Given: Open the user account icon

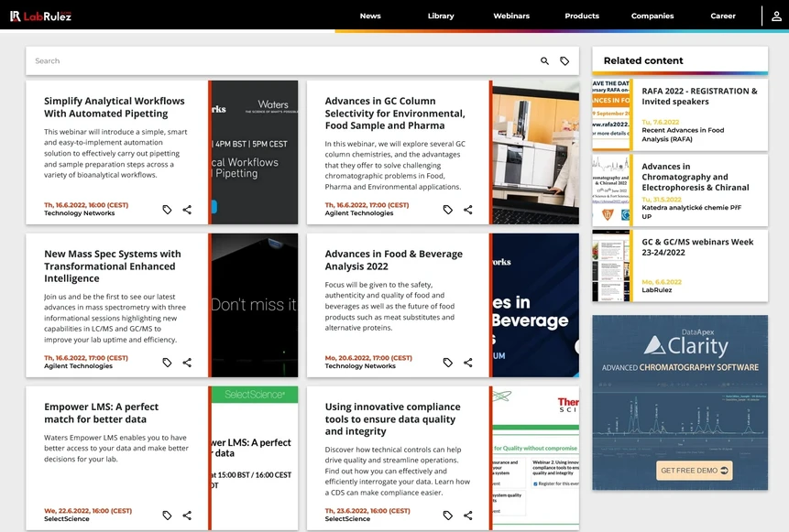Looking at the screenshot, I should click(x=776, y=16).
